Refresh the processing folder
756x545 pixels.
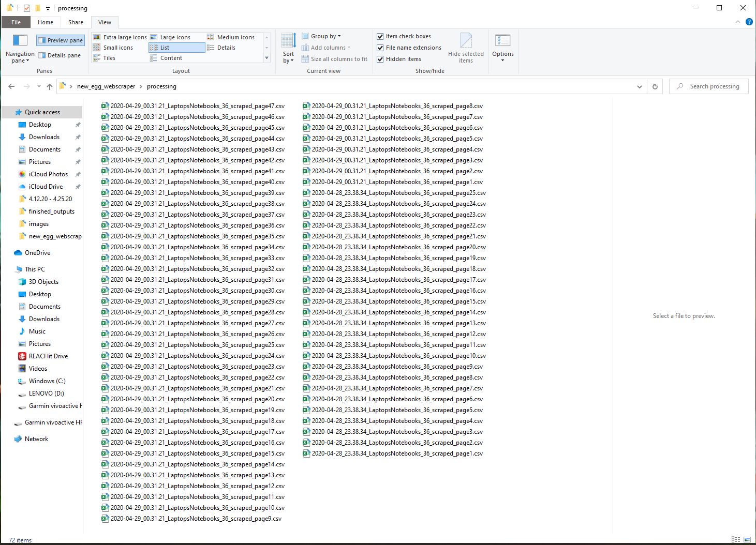pyautogui.click(x=655, y=86)
